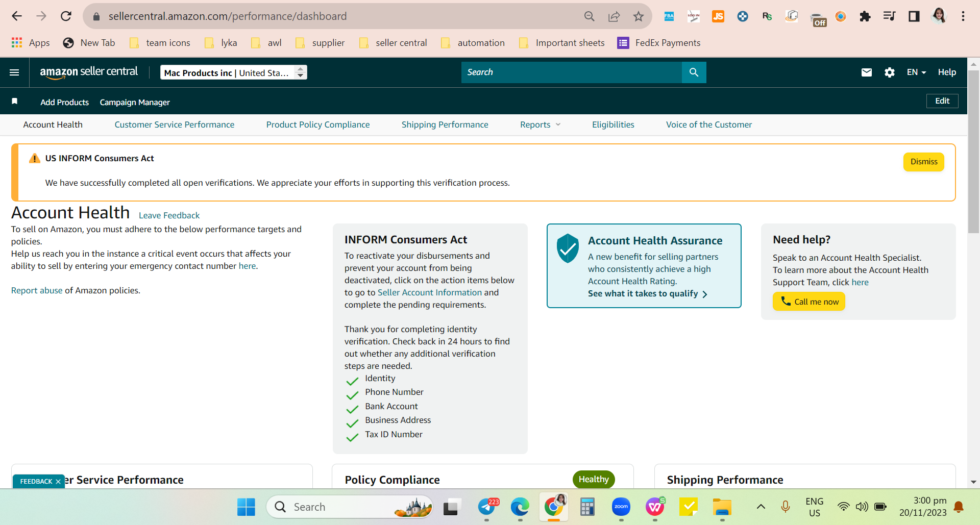This screenshot has width=980, height=525.
Task: Click the search magnifier button
Action: [x=694, y=72]
